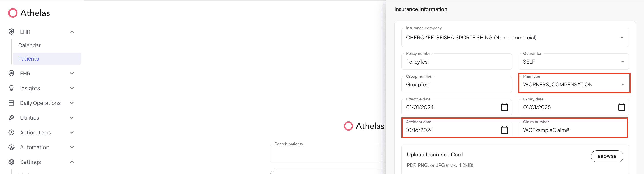
Task: Collapse the top EHR menu section
Action: tap(72, 32)
